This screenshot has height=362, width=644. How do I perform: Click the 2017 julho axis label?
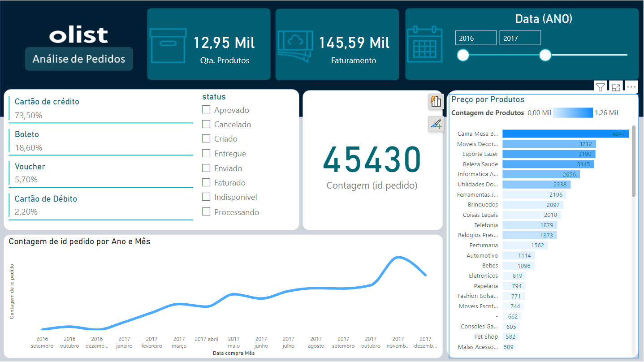pos(289,342)
